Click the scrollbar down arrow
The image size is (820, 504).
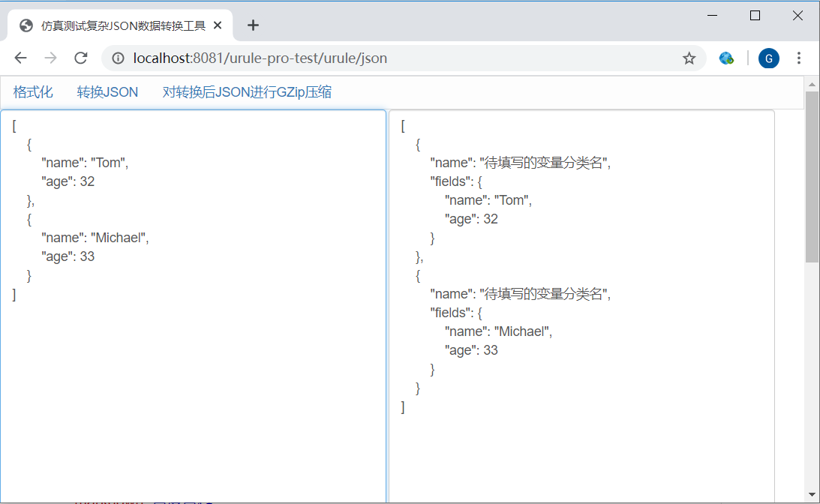812,494
